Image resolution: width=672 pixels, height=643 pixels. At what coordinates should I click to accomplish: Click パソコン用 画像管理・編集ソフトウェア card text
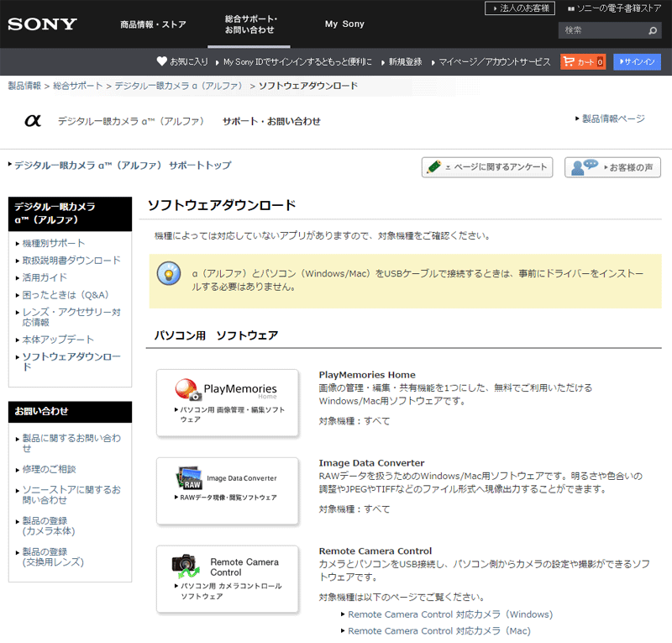click(232, 414)
